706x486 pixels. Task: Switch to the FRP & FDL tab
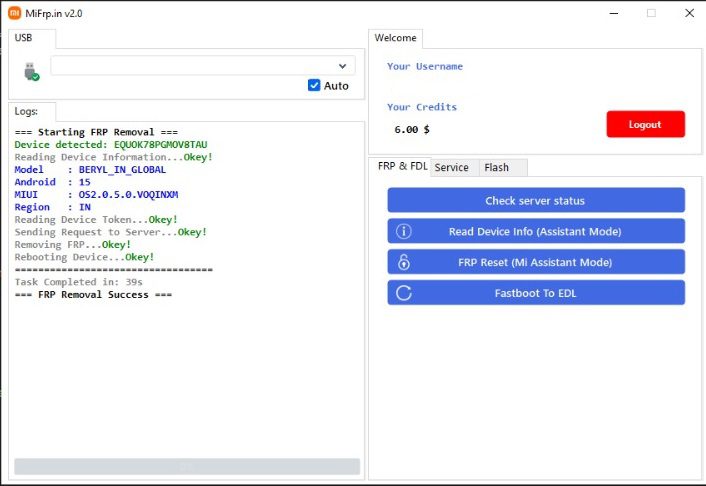click(x=402, y=167)
